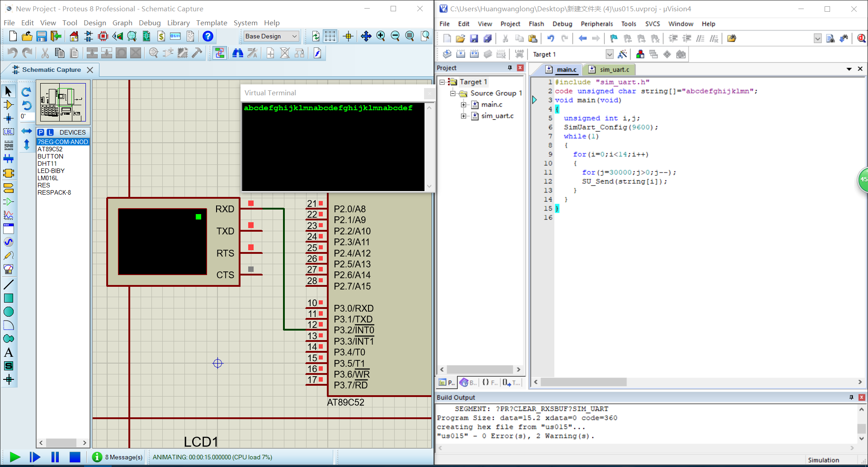
Task: Click the step simulation button
Action: [35, 457]
